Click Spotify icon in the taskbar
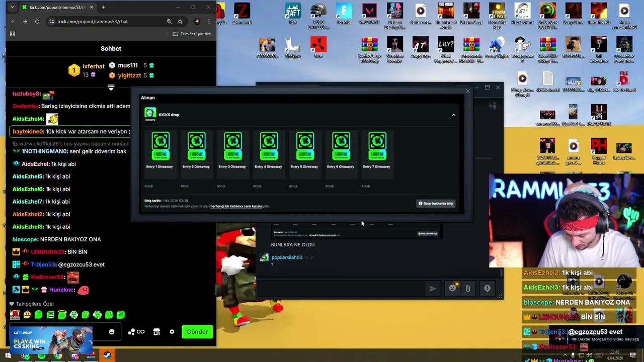The image size is (644, 362). pos(41,356)
